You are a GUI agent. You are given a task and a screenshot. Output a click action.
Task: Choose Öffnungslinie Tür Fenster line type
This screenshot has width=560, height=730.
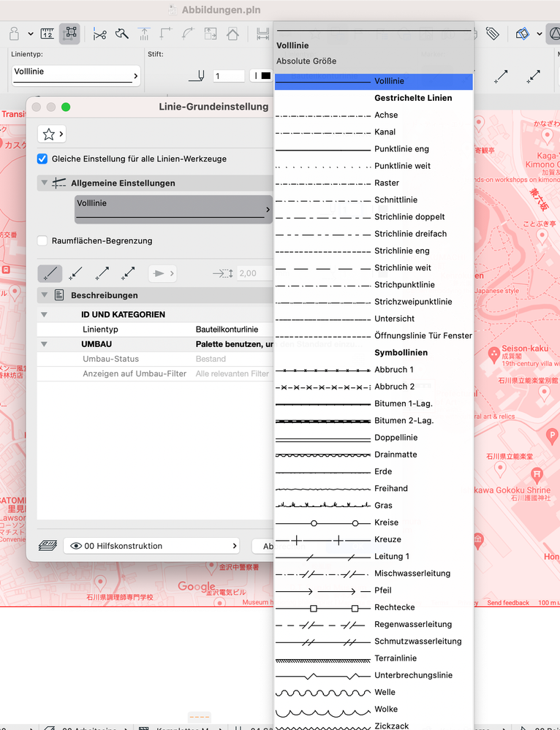(374, 335)
